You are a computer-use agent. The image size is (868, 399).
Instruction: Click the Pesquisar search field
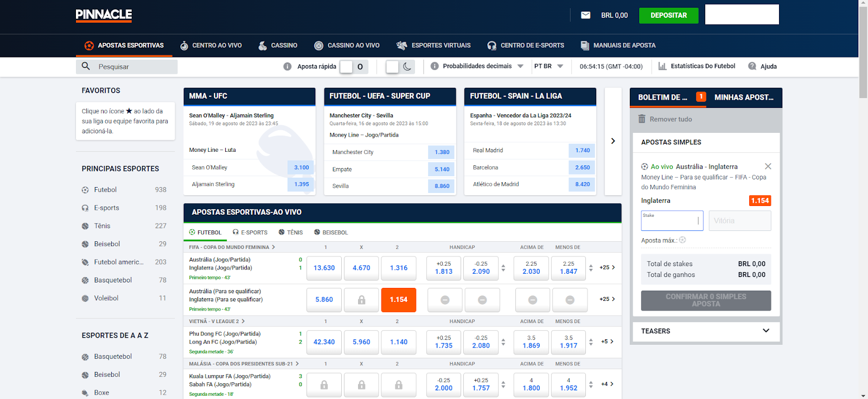point(127,67)
